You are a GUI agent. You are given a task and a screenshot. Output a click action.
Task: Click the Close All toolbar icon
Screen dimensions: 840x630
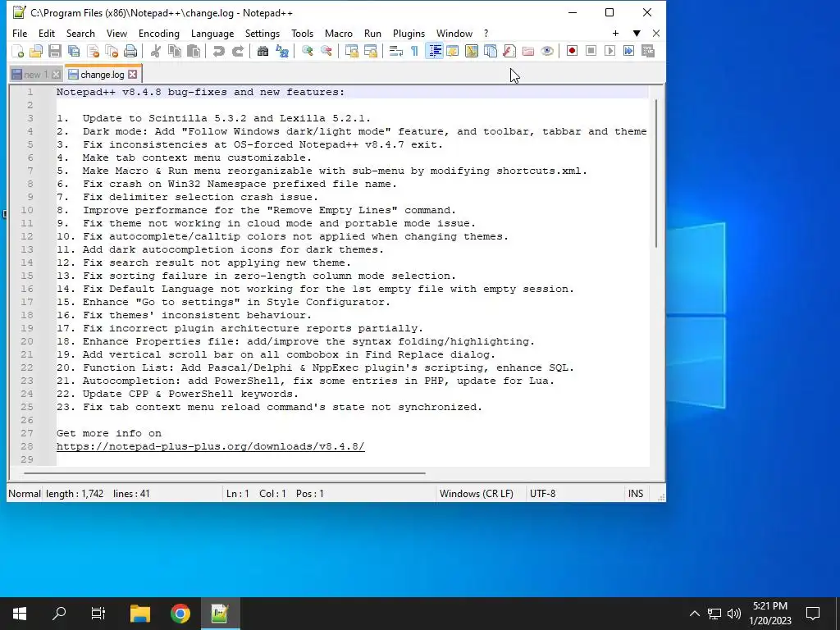click(x=112, y=51)
